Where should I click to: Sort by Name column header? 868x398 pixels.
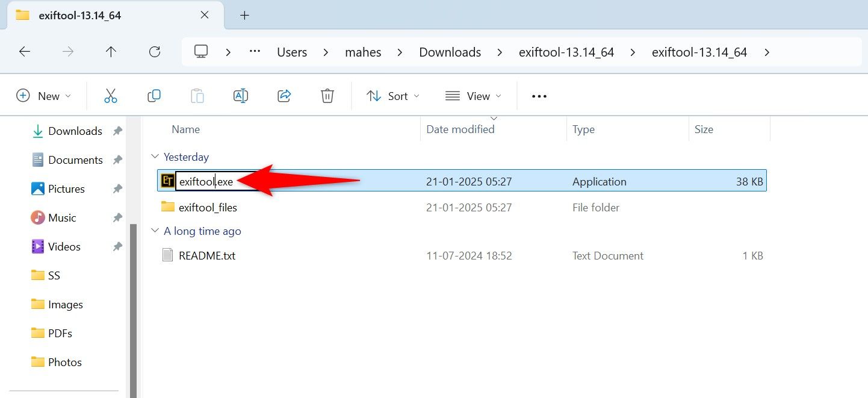click(x=185, y=129)
